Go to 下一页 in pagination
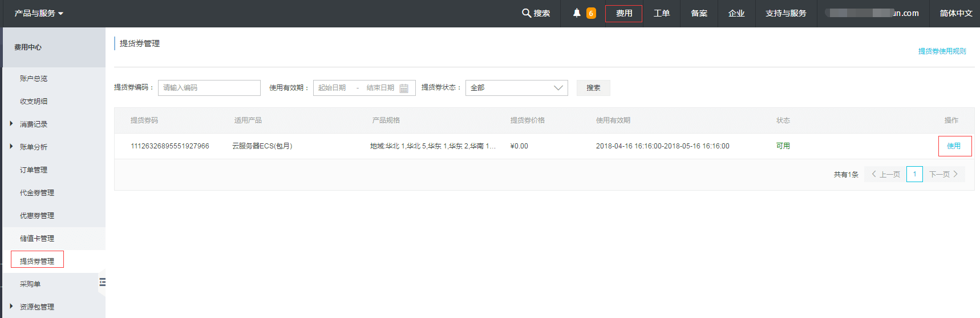This screenshot has height=318, width=980. point(943,174)
